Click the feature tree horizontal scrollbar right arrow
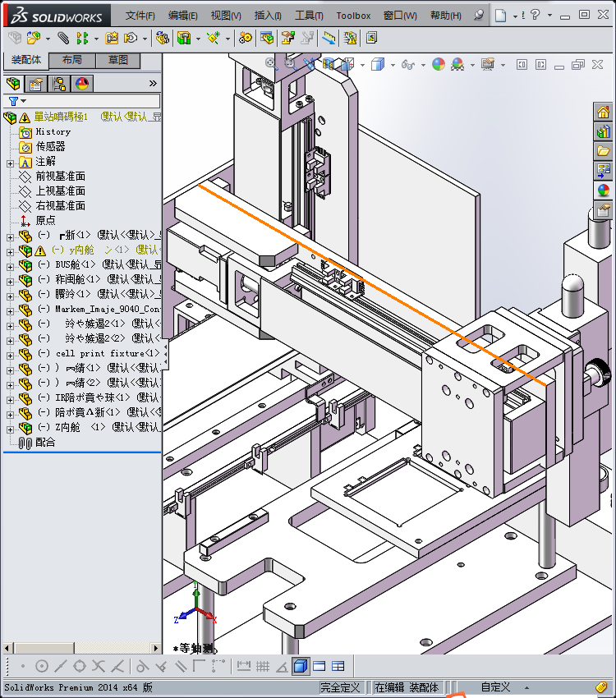This screenshot has width=616, height=698. 155,648
